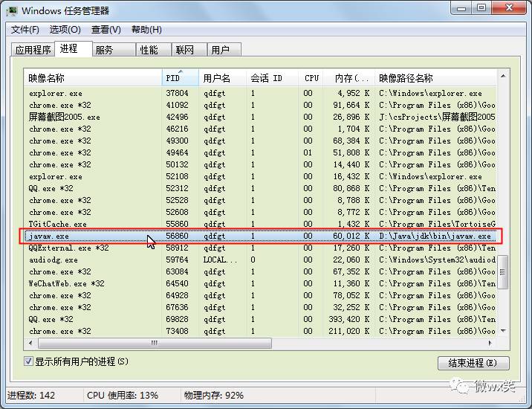The image size is (532, 409).
Task: Select the WeChatWeb.exe *32 process
Action: [x=260, y=283]
